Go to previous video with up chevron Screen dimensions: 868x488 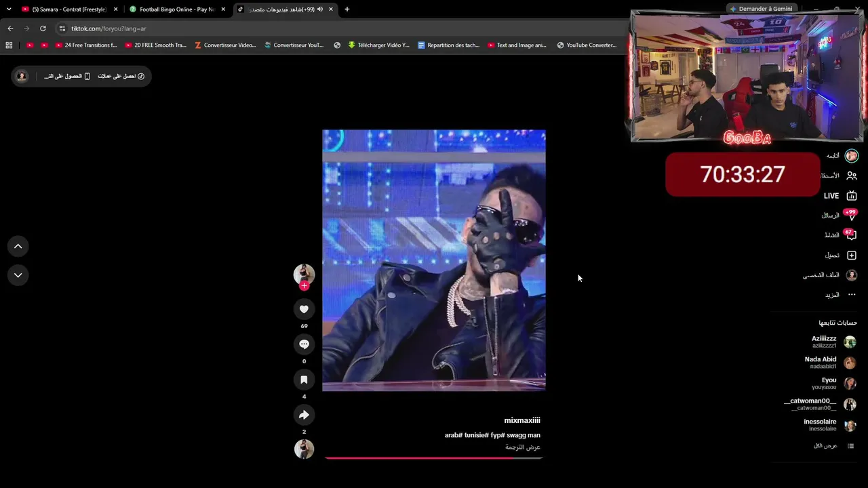(x=18, y=246)
